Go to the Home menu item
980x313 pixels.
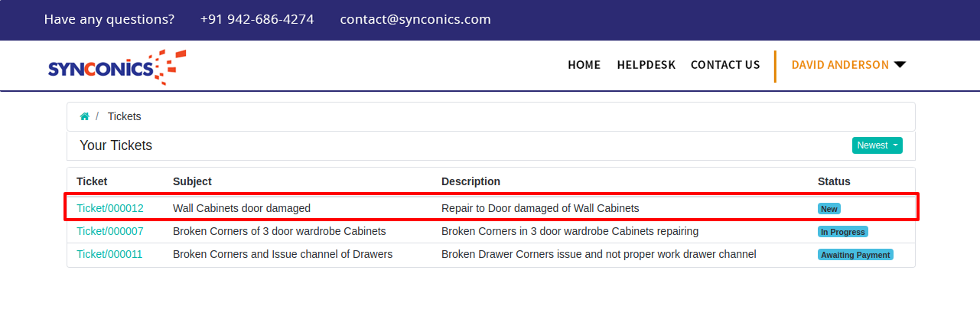[584, 65]
